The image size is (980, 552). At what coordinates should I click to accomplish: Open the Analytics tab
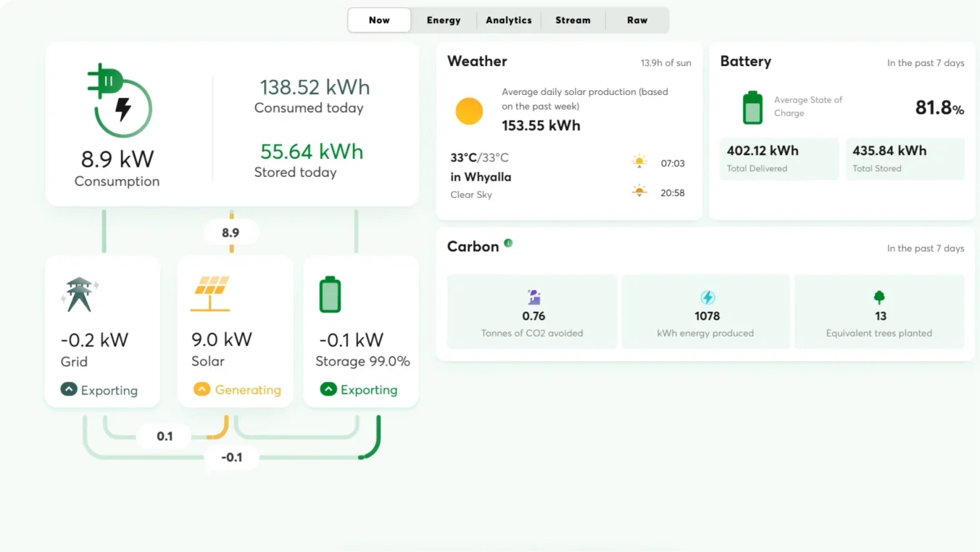pos(509,20)
